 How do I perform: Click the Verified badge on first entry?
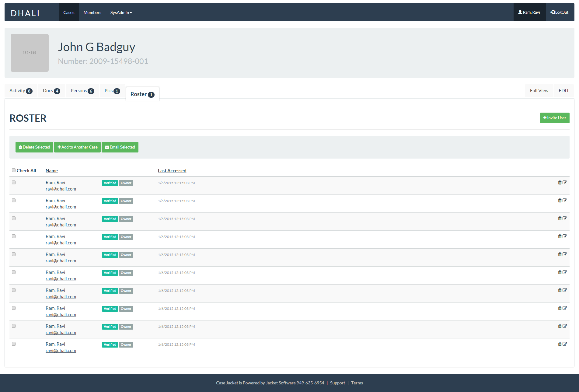(x=110, y=183)
